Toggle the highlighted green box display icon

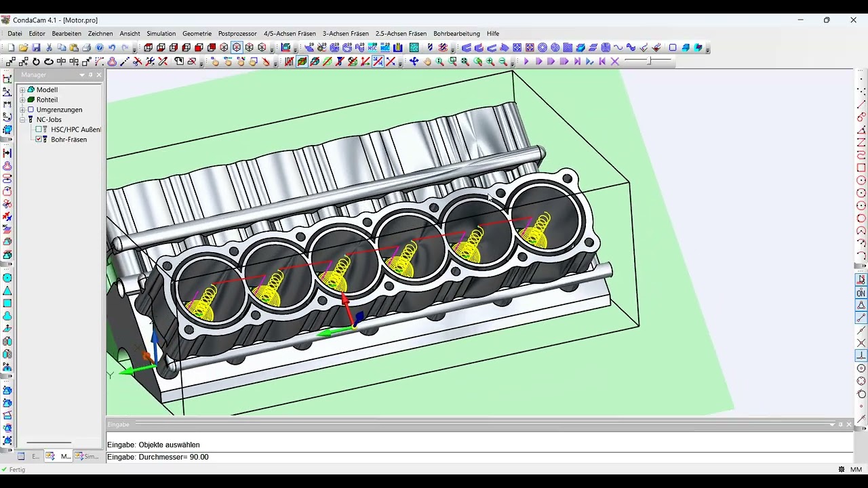pyautogui.click(x=302, y=62)
